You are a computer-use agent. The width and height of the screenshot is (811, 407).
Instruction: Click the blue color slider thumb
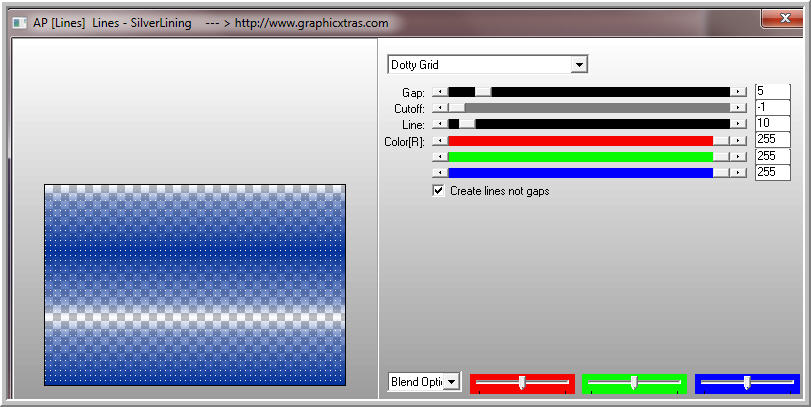(x=721, y=173)
